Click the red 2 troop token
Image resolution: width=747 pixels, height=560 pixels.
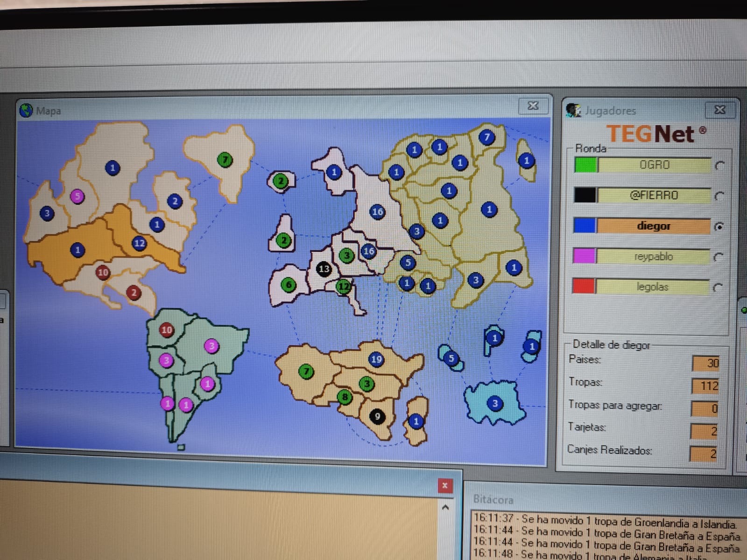[x=134, y=293]
